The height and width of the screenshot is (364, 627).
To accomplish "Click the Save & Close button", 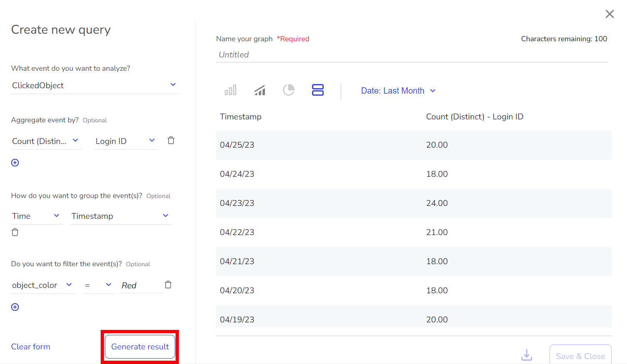I will [580, 354].
